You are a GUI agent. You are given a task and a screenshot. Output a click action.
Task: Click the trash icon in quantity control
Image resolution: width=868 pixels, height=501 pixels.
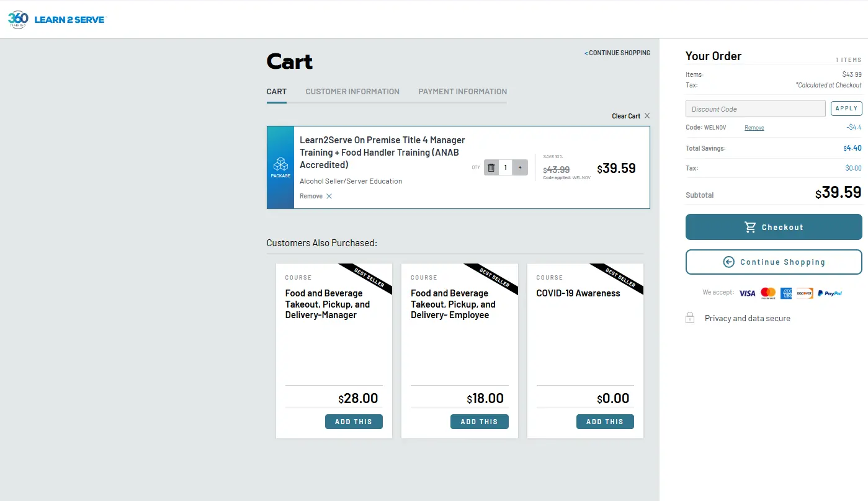tap(491, 167)
